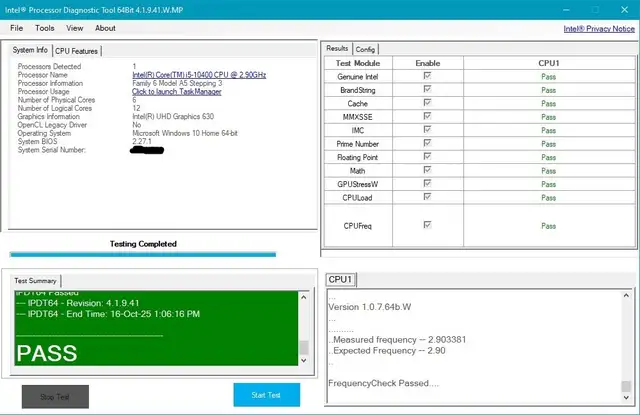Viewport: 640px width, 415px height.
Task: Switch to the Config tab
Action: click(x=366, y=48)
